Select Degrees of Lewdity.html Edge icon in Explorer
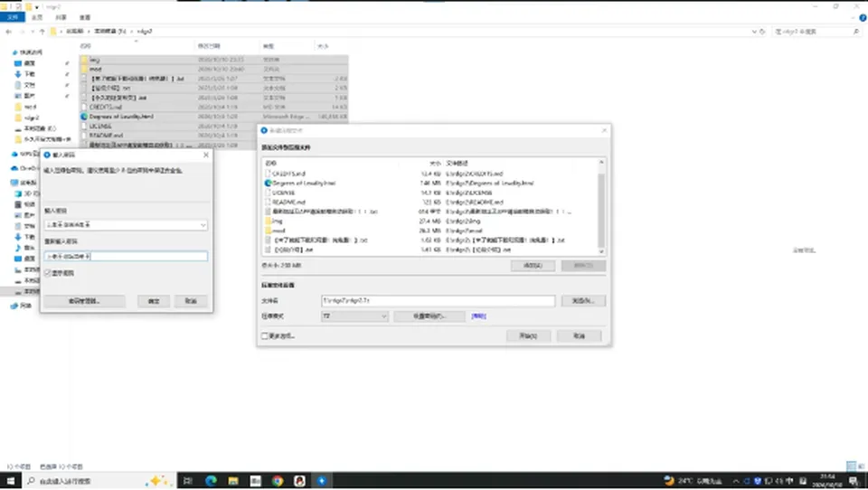The width and height of the screenshot is (868, 490). tap(84, 117)
